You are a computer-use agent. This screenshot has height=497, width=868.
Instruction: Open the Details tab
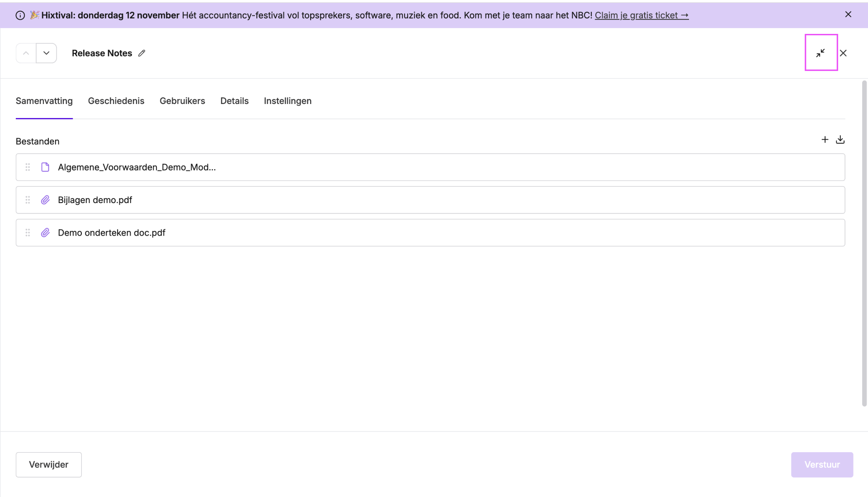pos(234,101)
